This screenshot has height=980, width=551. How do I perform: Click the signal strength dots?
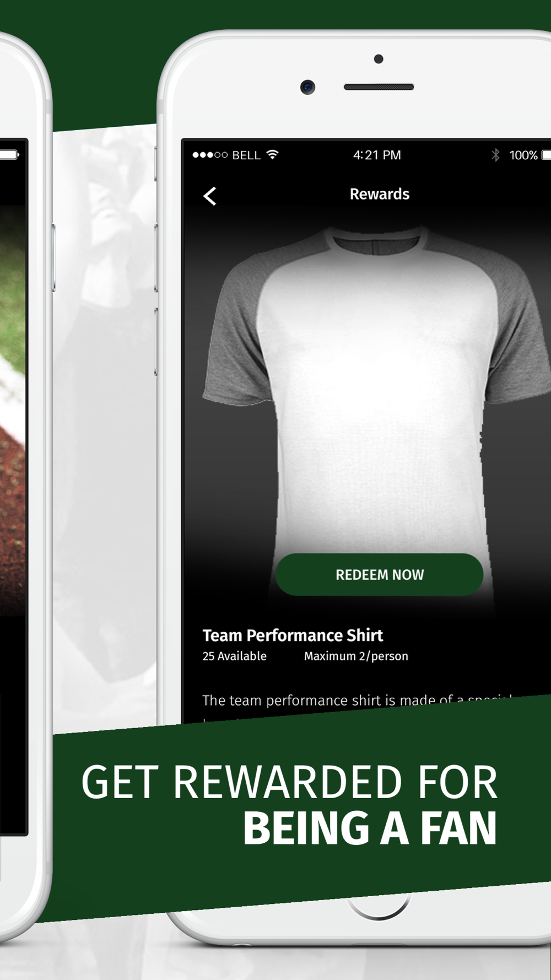(x=210, y=155)
